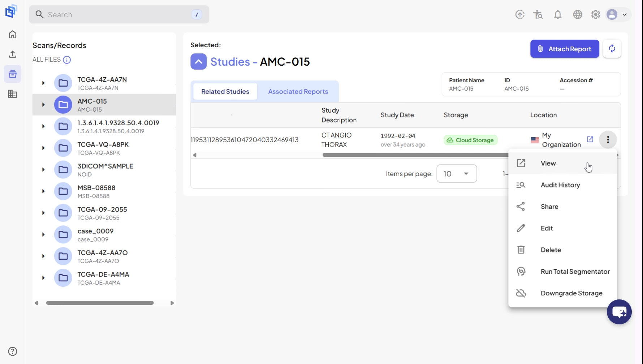The image size is (643, 364).
Task: Open the Home sidebar icon
Action: (13, 34)
